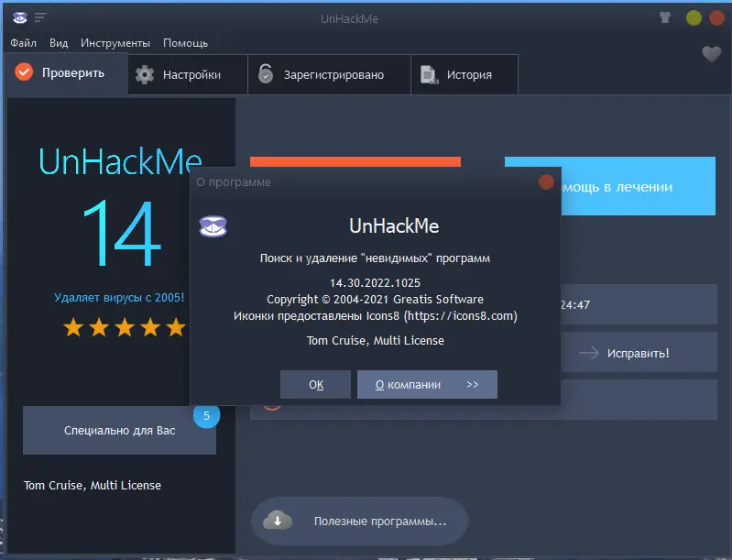The width and height of the screenshot is (732, 560).
Task: Click Tom Cruise, Multi License in dialog
Action: tap(376, 340)
